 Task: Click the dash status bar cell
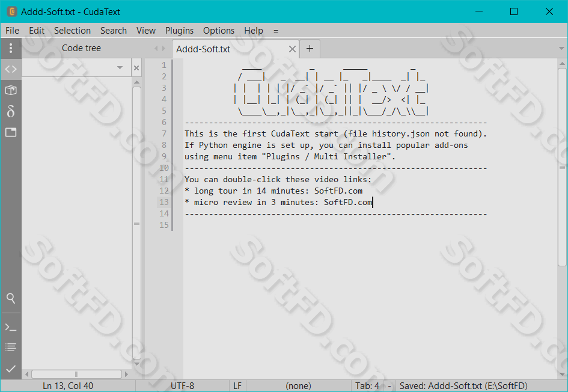(389, 386)
